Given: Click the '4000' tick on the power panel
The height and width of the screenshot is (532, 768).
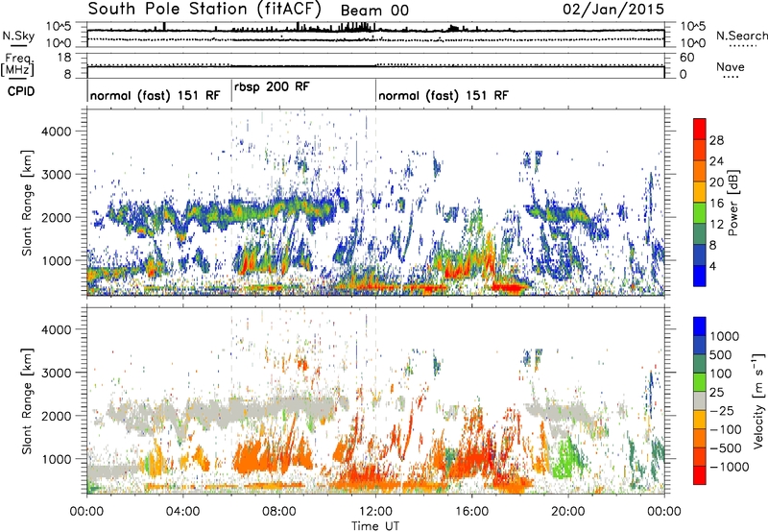Looking at the screenshot, I should click(x=57, y=132).
